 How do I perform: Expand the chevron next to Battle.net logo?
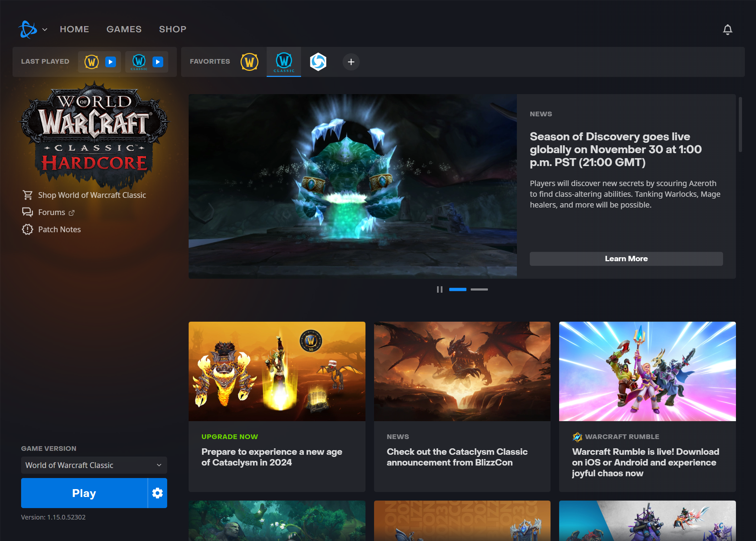45,30
